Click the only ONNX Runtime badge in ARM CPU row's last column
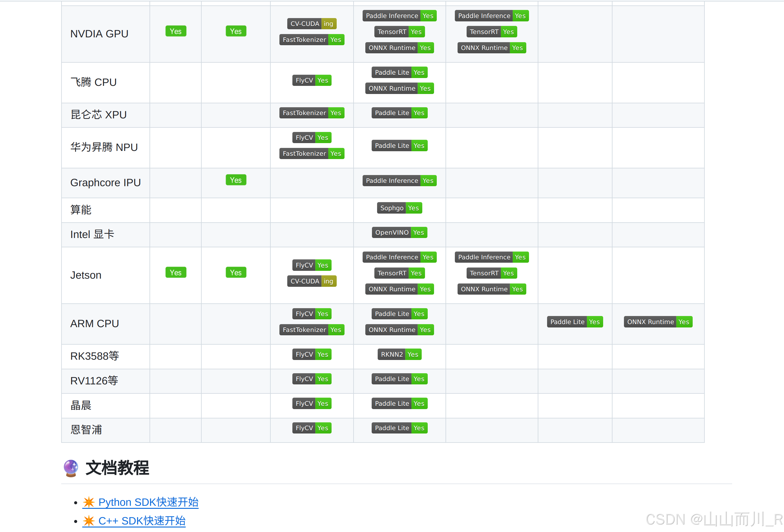The width and height of the screenshot is (784, 532). [x=658, y=322]
